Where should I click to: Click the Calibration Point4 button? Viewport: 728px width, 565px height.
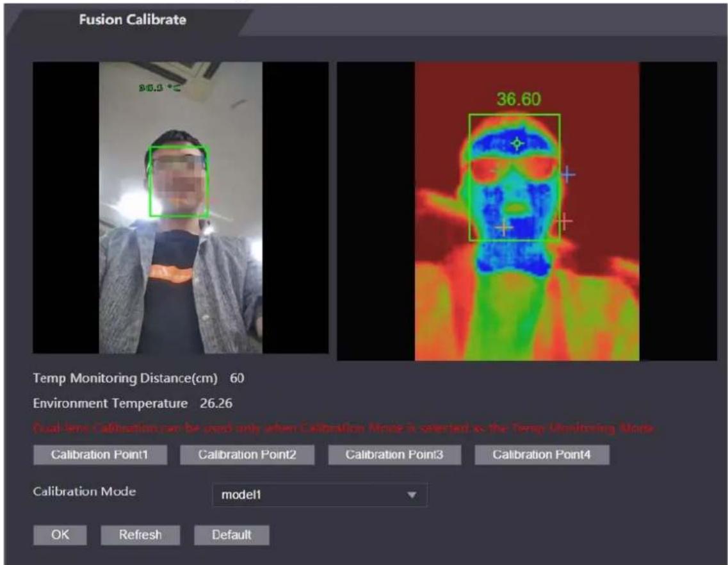click(542, 454)
